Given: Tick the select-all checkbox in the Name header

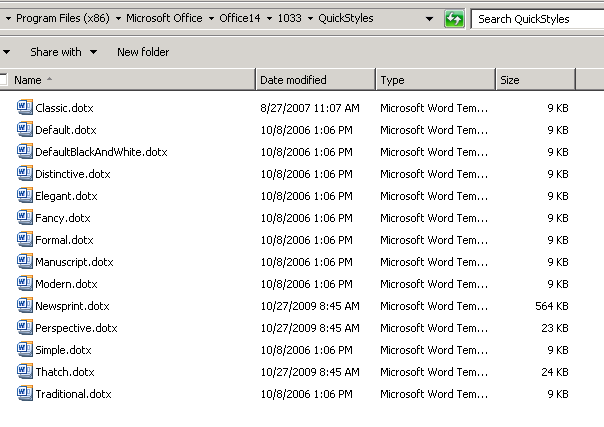Looking at the screenshot, I should pos(3,79).
